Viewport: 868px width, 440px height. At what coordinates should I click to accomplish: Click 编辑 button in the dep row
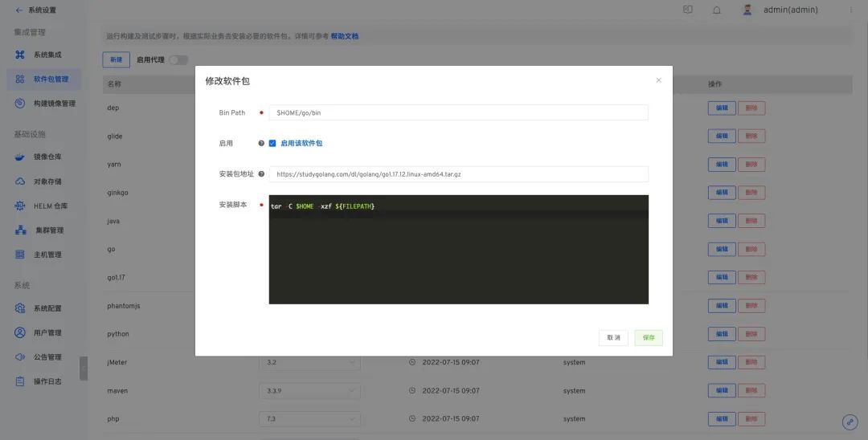(722, 108)
